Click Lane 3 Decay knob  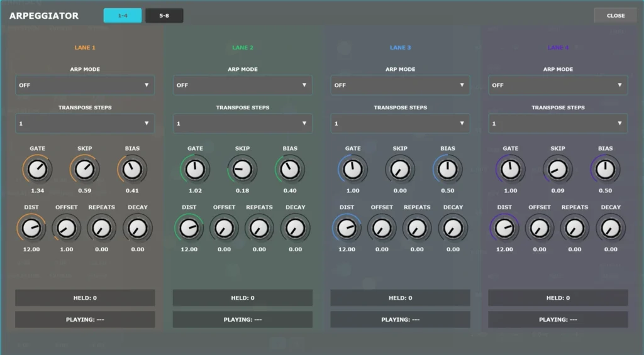pos(453,228)
